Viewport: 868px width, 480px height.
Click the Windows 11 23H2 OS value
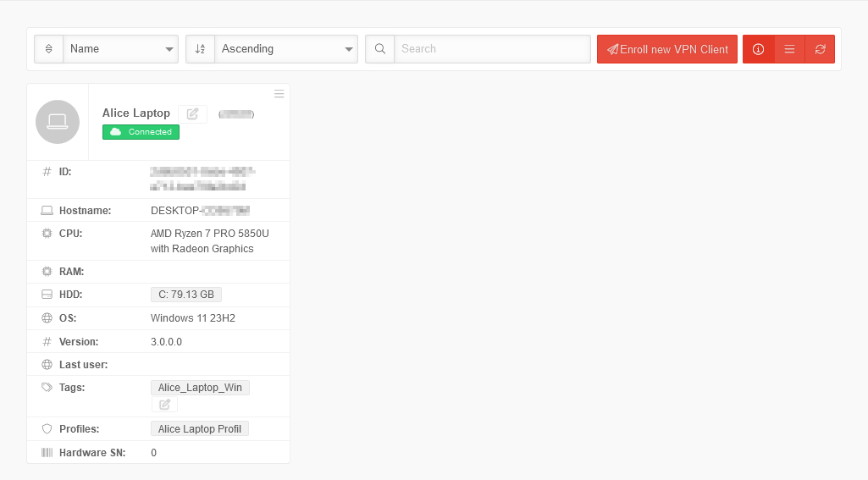(x=192, y=318)
